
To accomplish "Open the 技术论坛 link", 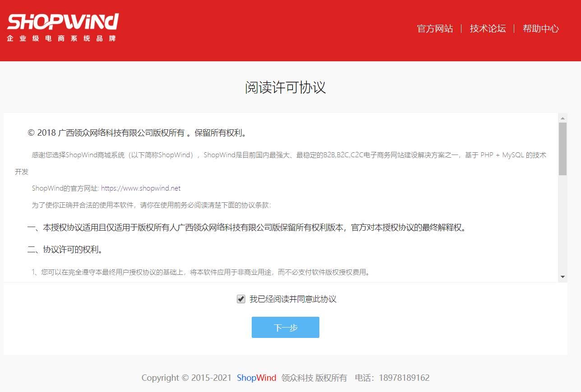I will pos(488,29).
